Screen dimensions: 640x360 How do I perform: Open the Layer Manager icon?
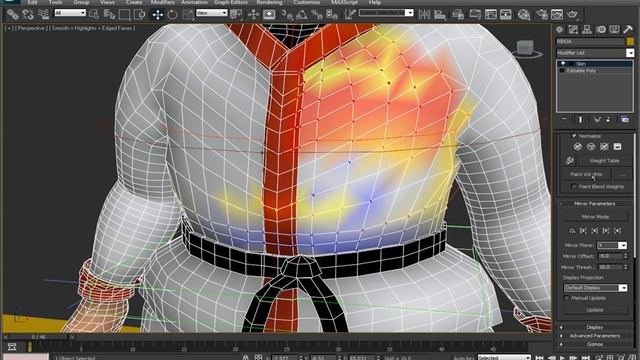tap(458, 15)
